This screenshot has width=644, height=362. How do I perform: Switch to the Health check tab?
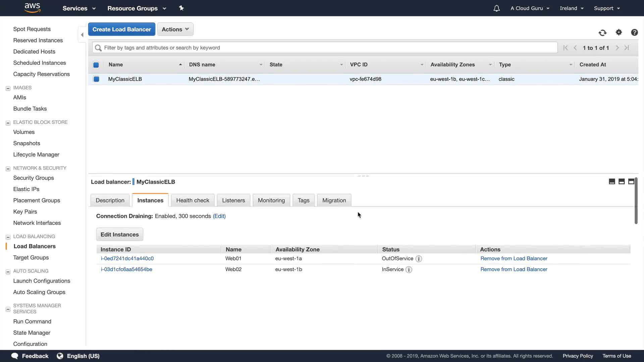(193, 200)
